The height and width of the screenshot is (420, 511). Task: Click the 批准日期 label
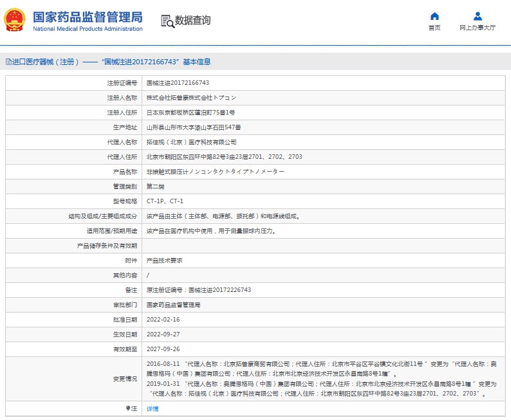(x=125, y=320)
